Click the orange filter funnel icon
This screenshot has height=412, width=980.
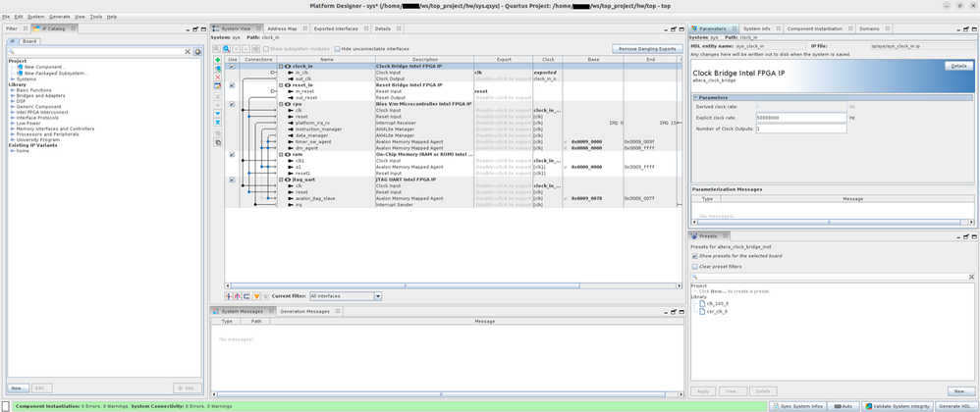[x=256, y=295]
